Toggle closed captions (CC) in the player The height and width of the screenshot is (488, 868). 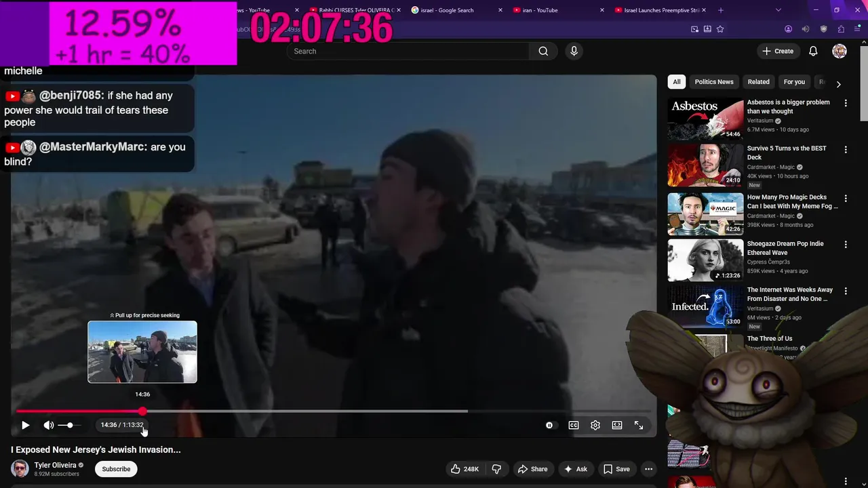[574, 425]
